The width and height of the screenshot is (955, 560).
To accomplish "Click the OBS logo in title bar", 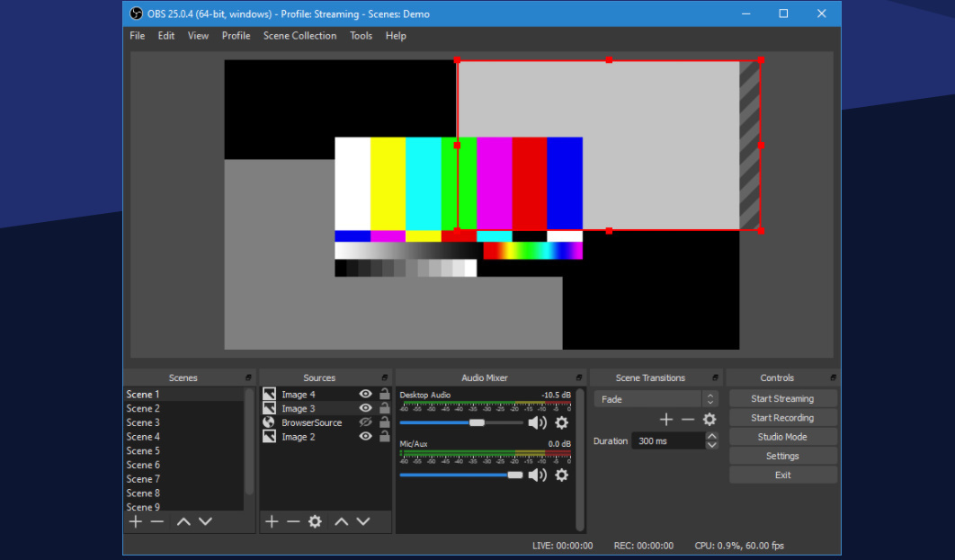I will pyautogui.click(x=137, y=13).
